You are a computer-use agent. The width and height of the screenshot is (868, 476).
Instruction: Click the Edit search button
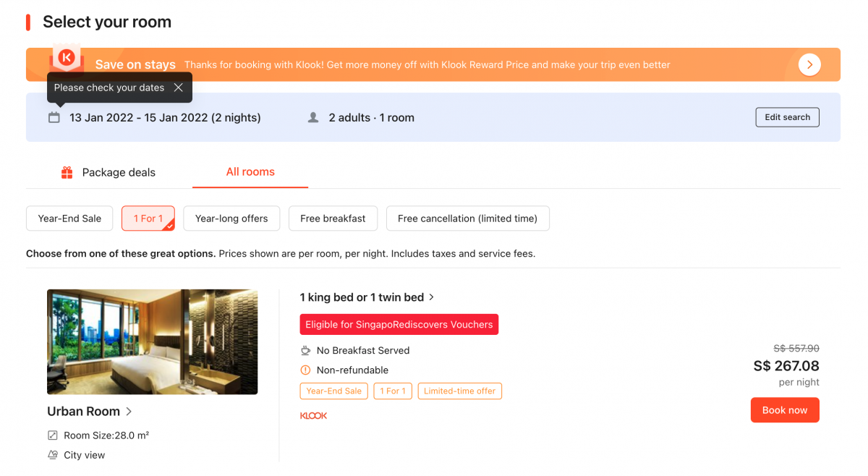(788, 117)
